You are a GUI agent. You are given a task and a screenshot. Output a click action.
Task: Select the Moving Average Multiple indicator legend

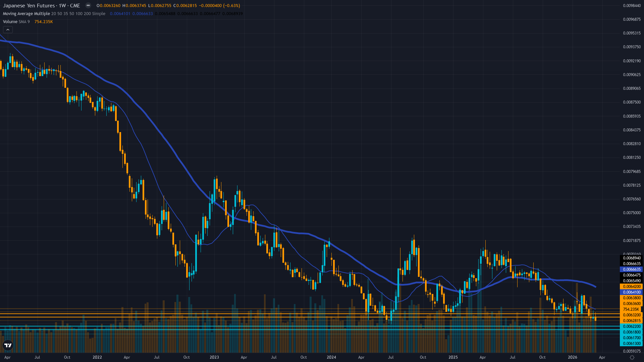(x=54, y=14)
